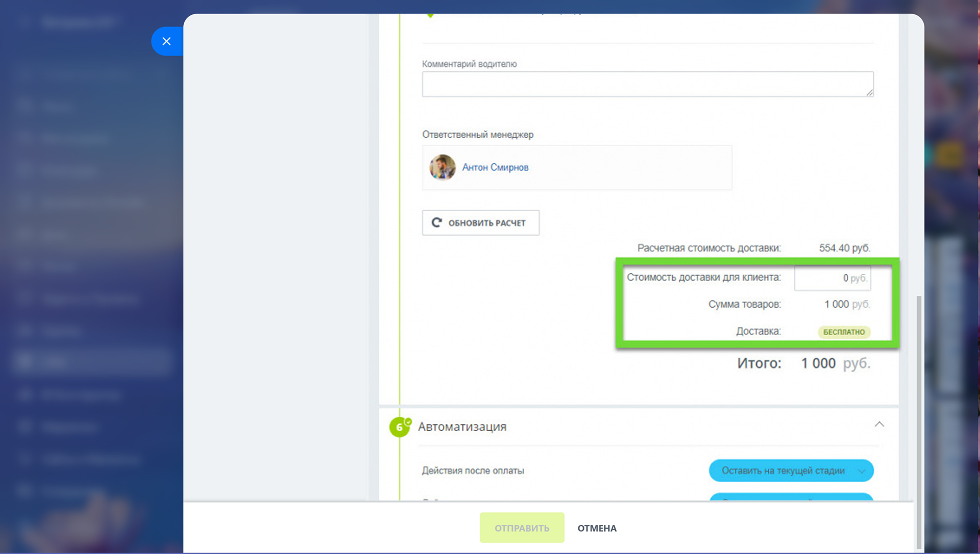Click the driver comment text field
This screenshot has width=980, height=554.
point(648,84)
